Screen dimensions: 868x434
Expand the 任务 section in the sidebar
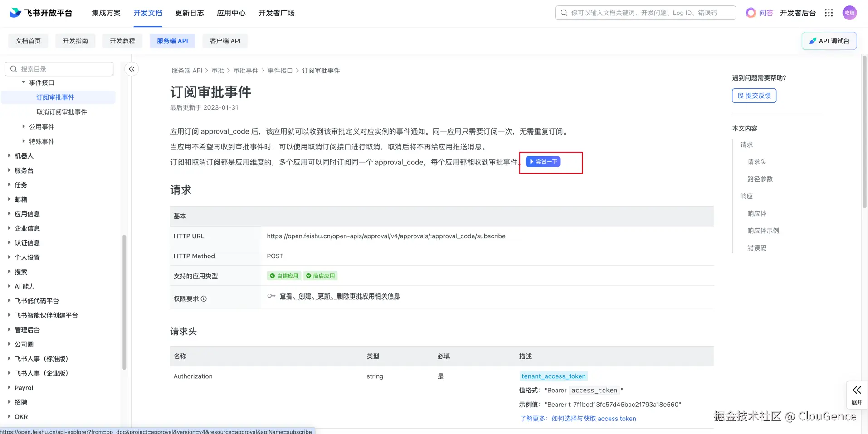tap(9, 184)
